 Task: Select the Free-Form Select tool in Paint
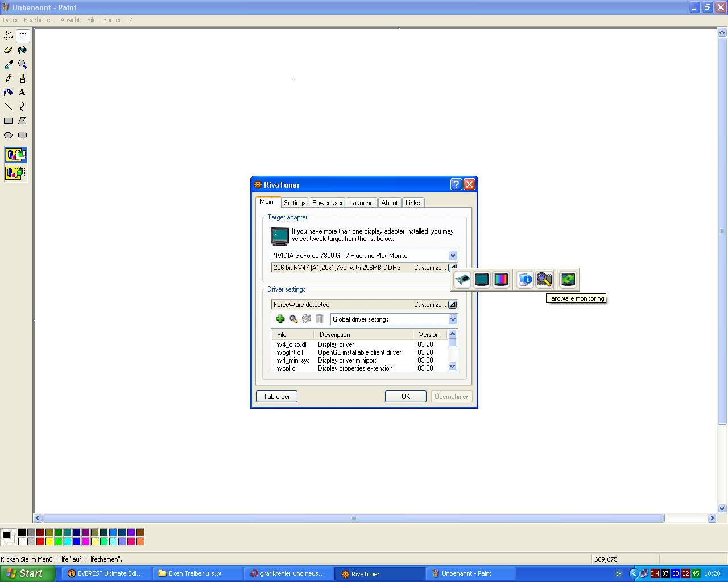9,36
